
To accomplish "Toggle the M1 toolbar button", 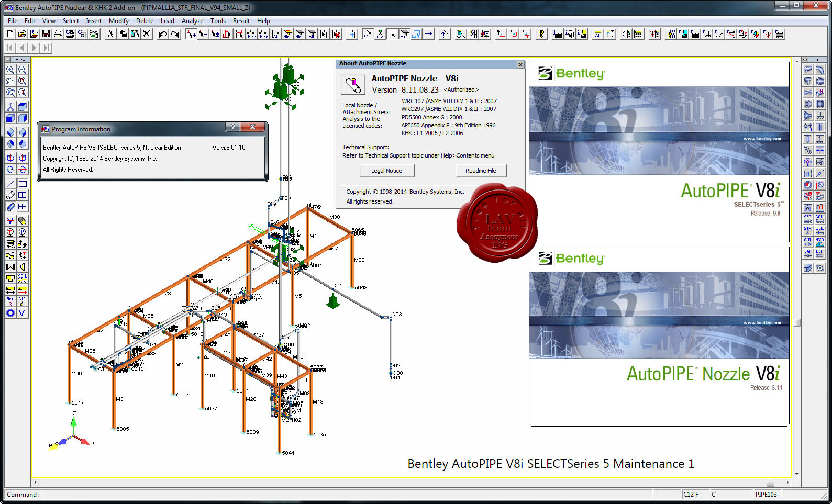I will (404, 34).
